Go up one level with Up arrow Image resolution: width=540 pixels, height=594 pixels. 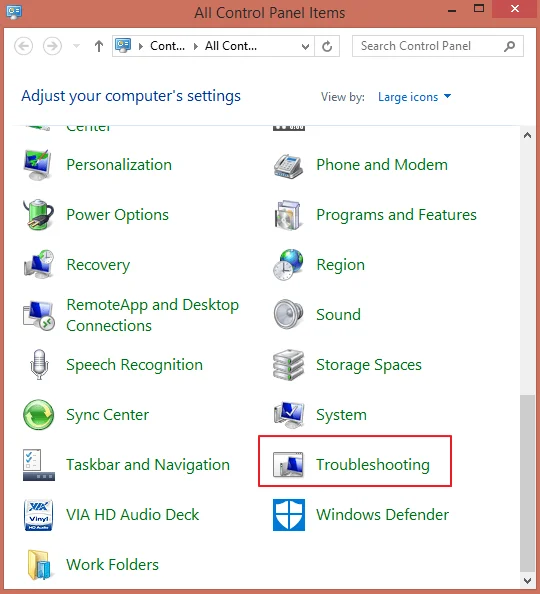[99, 46]
